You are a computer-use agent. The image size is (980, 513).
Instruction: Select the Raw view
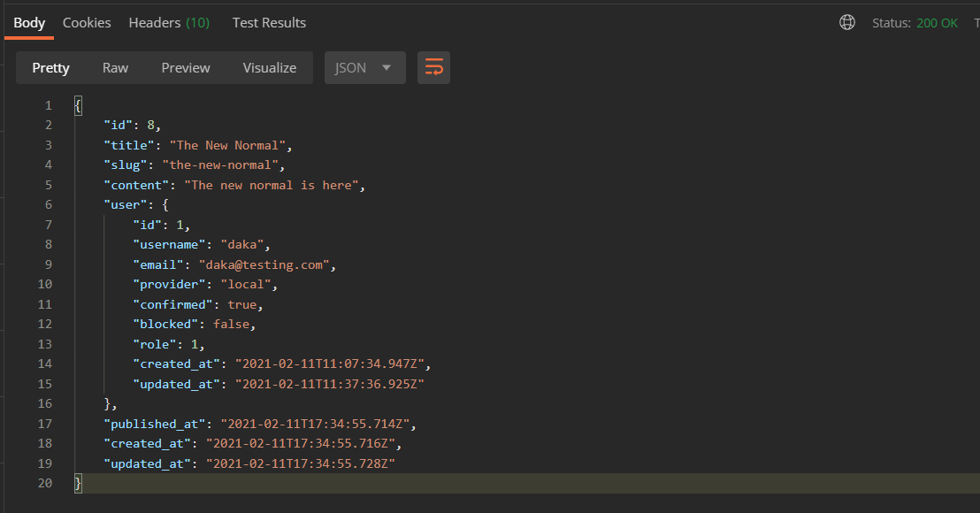(x=115, y=67)
